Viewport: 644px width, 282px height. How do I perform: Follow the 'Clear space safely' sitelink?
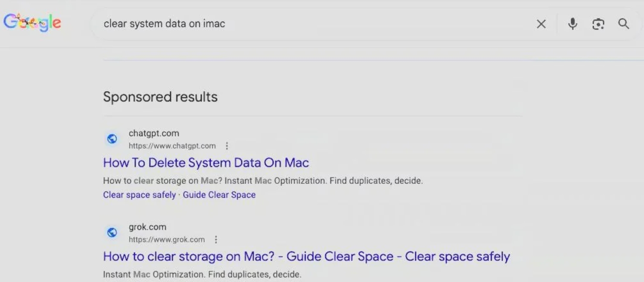pyautogui.click(x=139, y=195)
